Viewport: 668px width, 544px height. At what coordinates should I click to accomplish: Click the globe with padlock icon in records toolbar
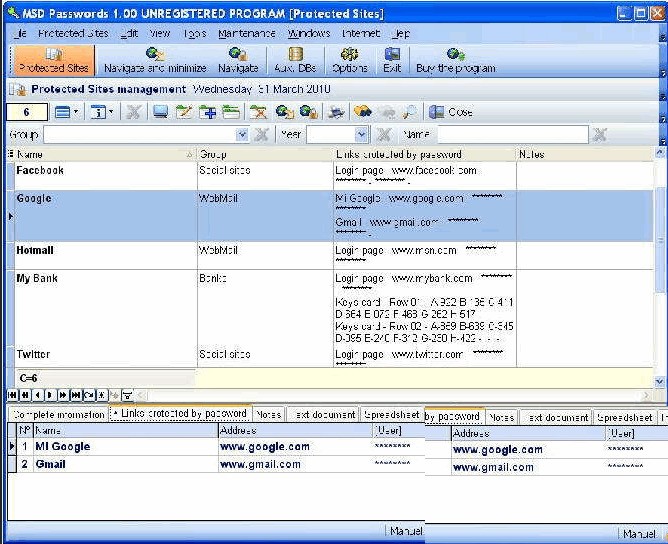308,112
